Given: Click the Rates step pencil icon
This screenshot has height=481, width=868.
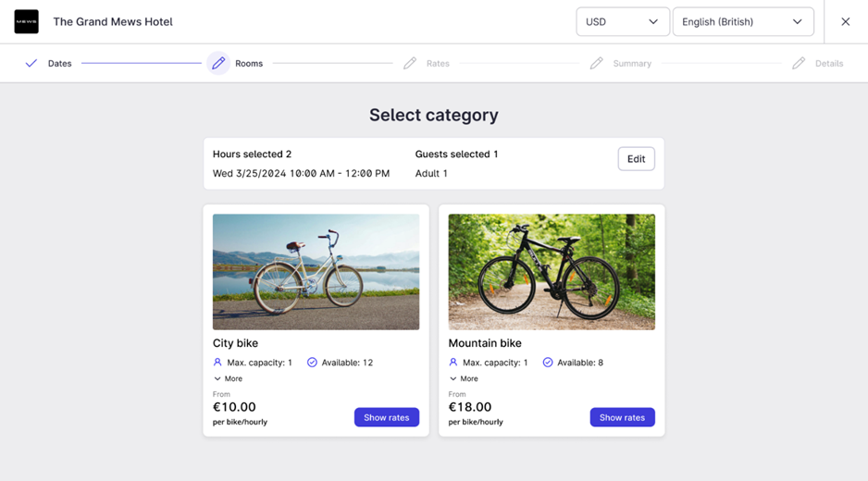Looking at the screenshot, I should [410, 64].
